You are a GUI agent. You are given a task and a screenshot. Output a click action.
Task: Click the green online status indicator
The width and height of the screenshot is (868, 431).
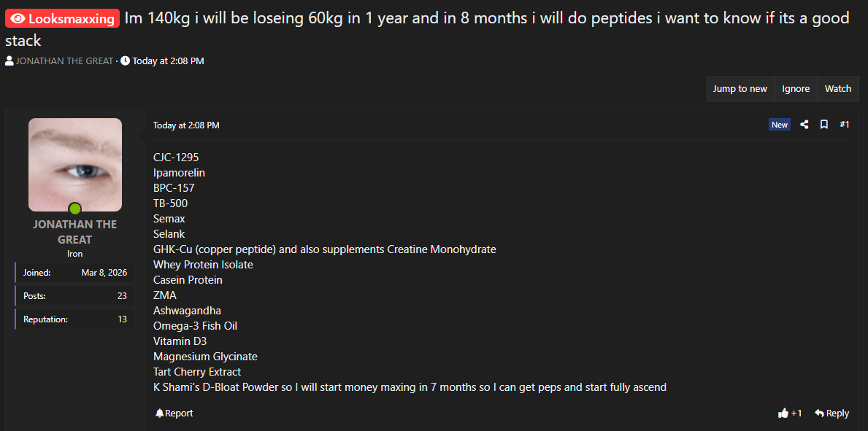[75, 209]
